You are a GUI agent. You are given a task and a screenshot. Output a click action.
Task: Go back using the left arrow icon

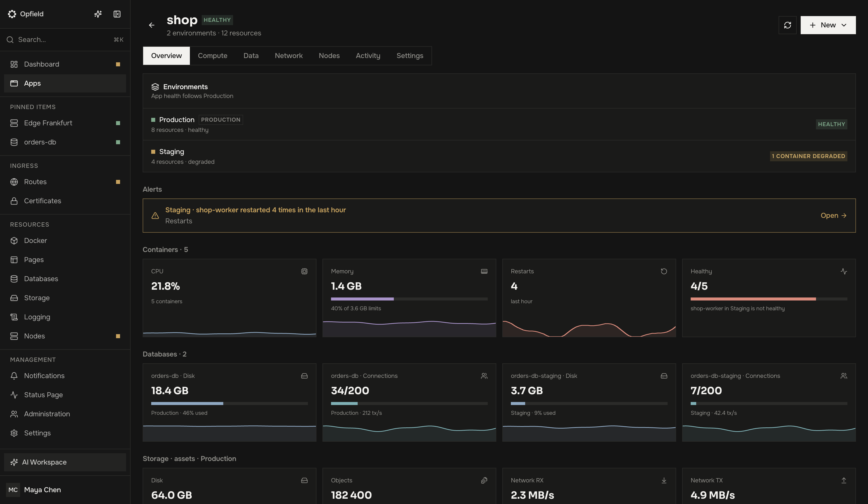click(151, 25)
